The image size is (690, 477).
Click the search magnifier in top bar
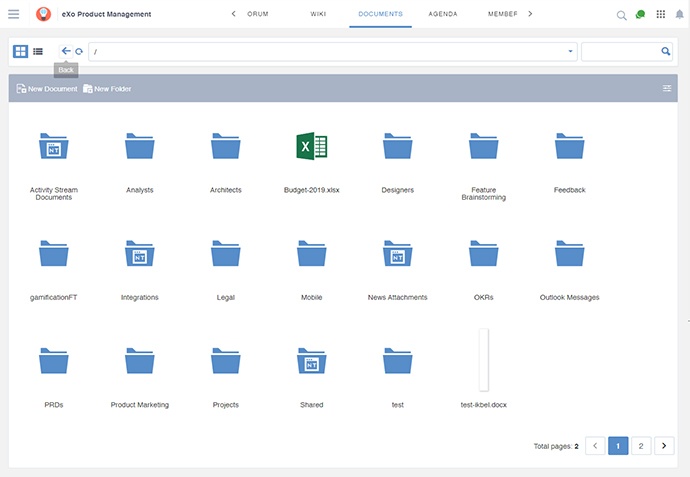(621, 15)
